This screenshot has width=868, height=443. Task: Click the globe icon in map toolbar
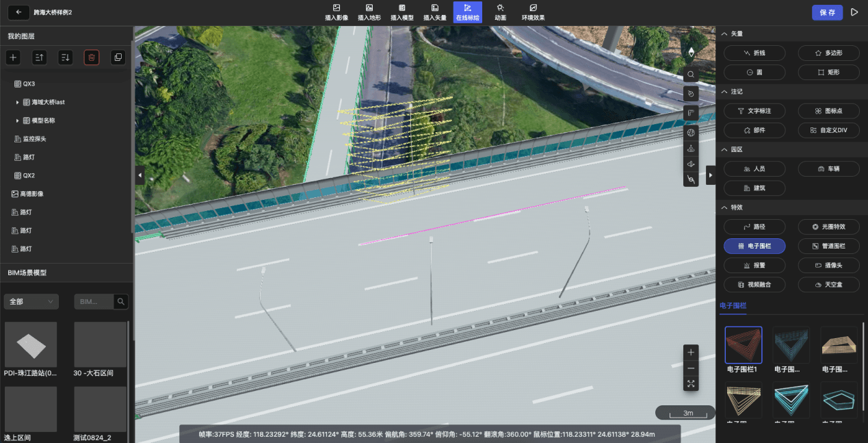pyautogui.click(x=691, y=132)
